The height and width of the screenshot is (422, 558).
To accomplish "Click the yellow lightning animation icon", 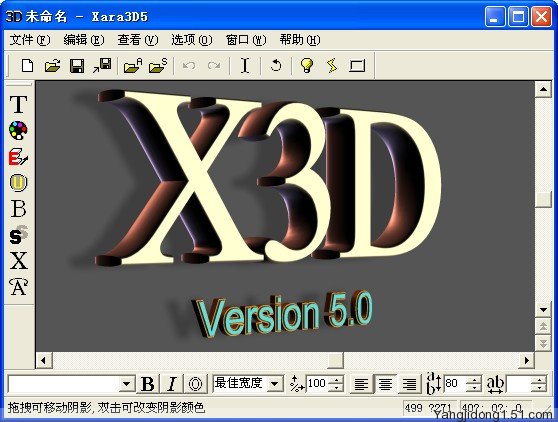I will [332, 65].
